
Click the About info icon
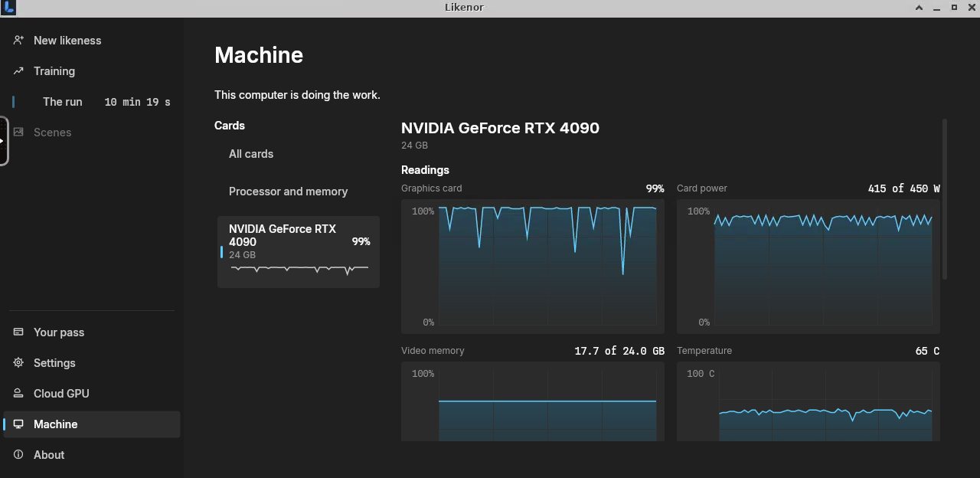[18, 454]
